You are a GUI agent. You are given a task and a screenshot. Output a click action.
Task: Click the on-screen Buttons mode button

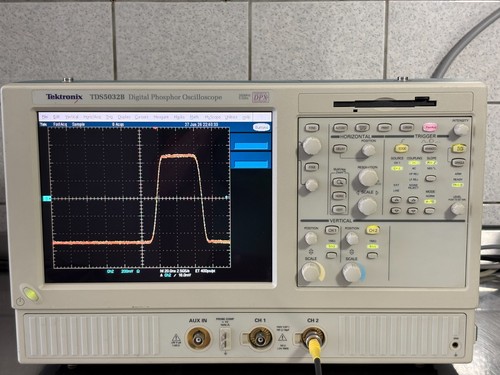(x=261, y=127)
